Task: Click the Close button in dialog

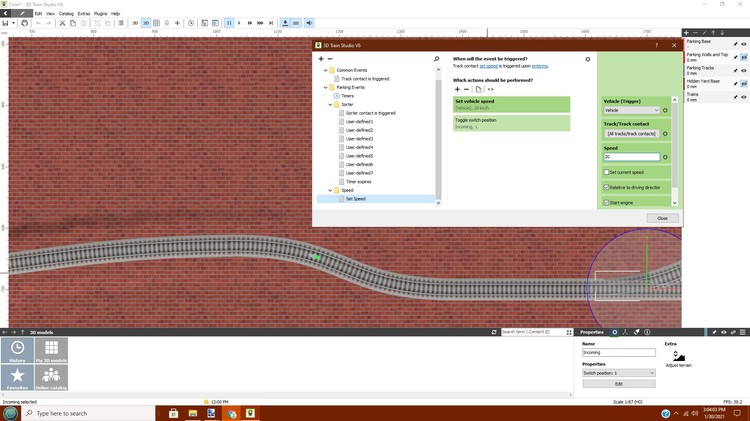Action: coord(661,218)
